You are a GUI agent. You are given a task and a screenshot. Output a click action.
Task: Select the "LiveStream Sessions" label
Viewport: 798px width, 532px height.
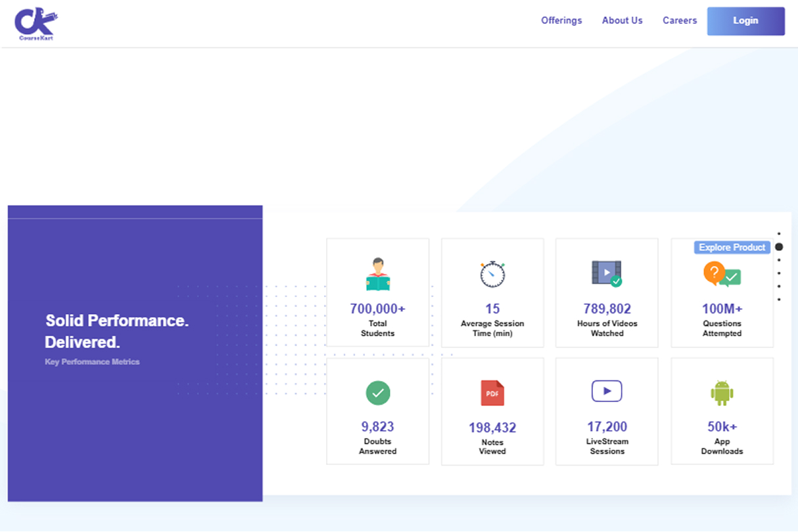coord(607,447)
